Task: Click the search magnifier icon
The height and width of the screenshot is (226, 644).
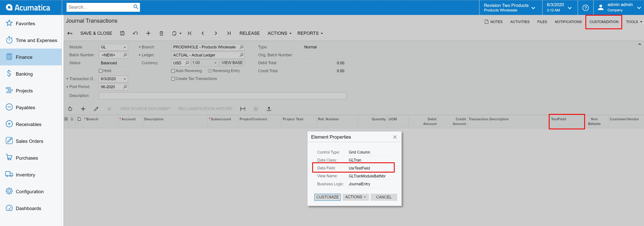Action: [x=136, y=7]
